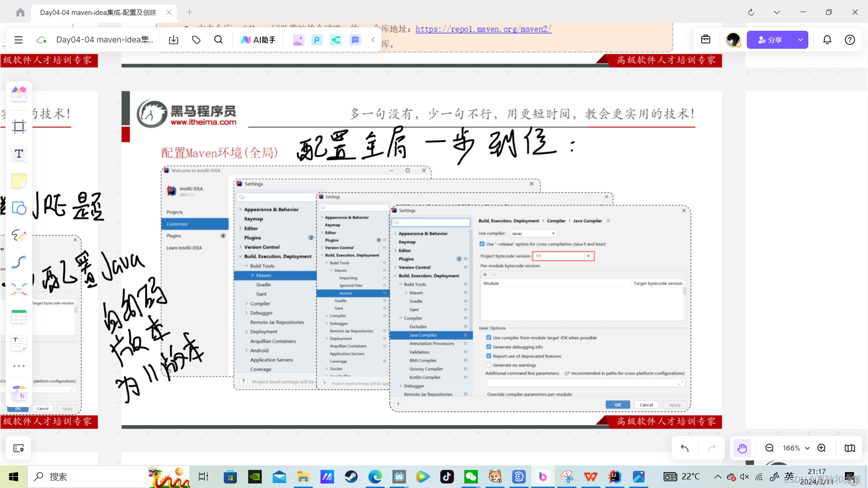Rename the file title Day04-04 maven-idea集..
This screenshot has height=488, width=868.
tap(104, 40)
